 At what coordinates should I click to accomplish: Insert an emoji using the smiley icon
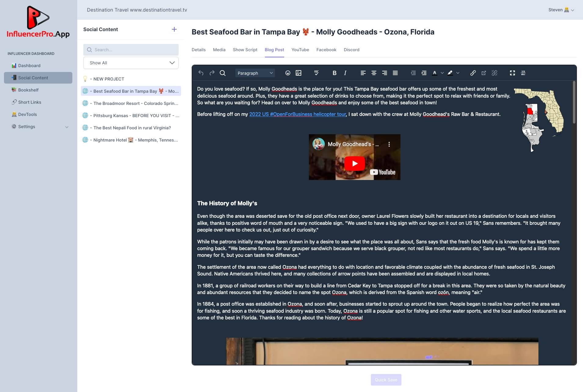288,73
